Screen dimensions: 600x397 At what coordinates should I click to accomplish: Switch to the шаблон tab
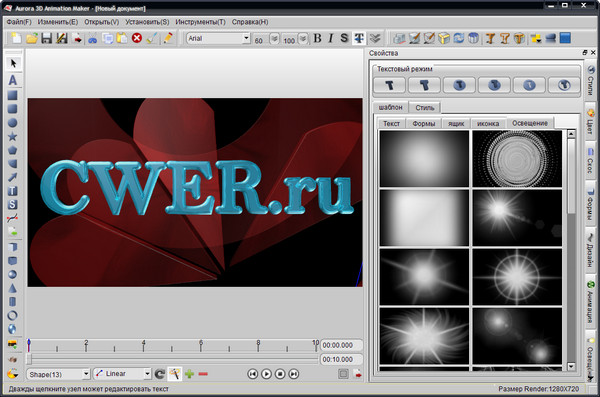390,107
